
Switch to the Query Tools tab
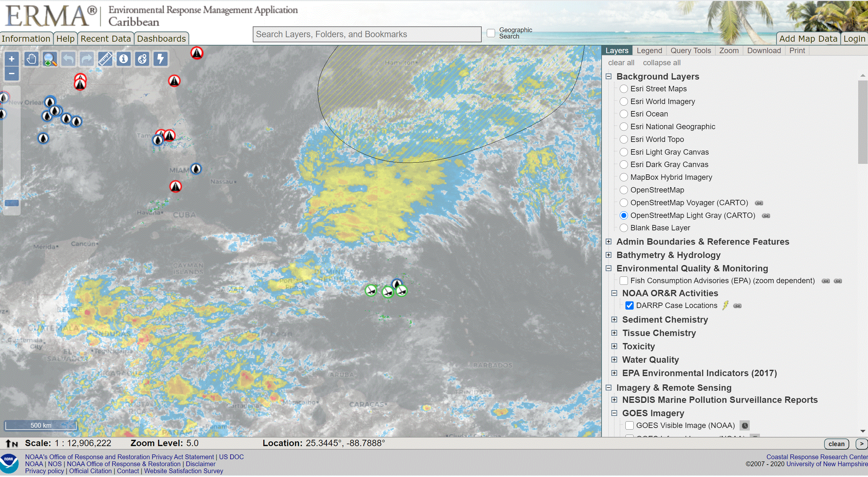[690, 51]
